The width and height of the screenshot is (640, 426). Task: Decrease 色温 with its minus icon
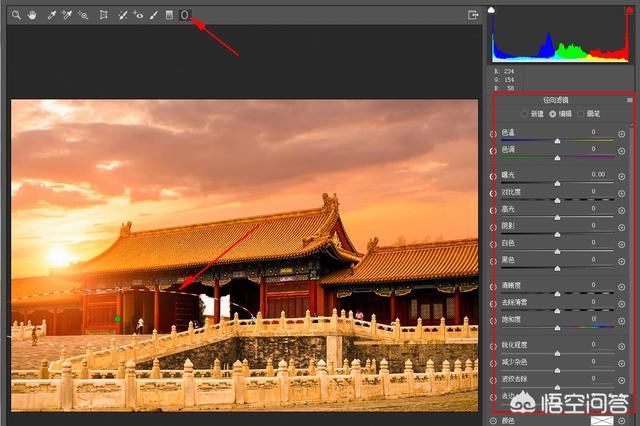tap(493, 134)
